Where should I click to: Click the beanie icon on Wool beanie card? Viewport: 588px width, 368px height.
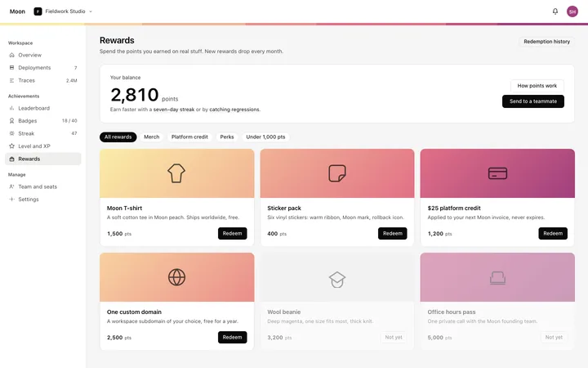[337, 280]
